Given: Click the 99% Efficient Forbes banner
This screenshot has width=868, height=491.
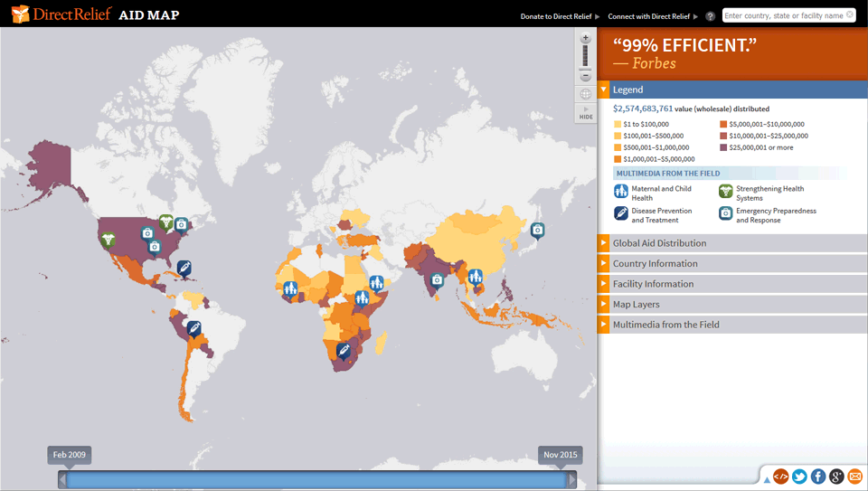Looking at the screenshot, I should [x=732, y=54].
